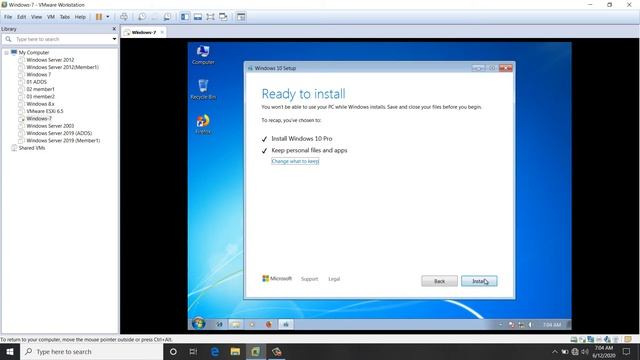Viewport: 640px width, 360px height.
Task: Open the Edit menu
Action: [x=22, y=17]
